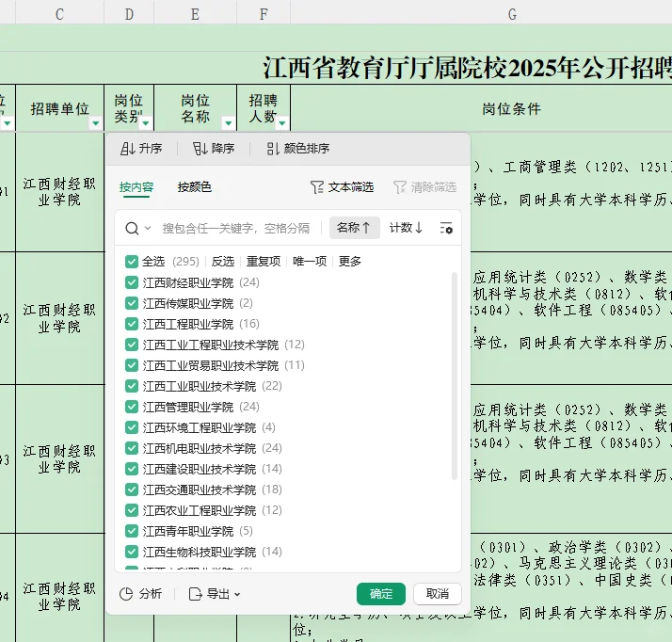
Task: Expand the search options chevron
Action: pos(148,228)
